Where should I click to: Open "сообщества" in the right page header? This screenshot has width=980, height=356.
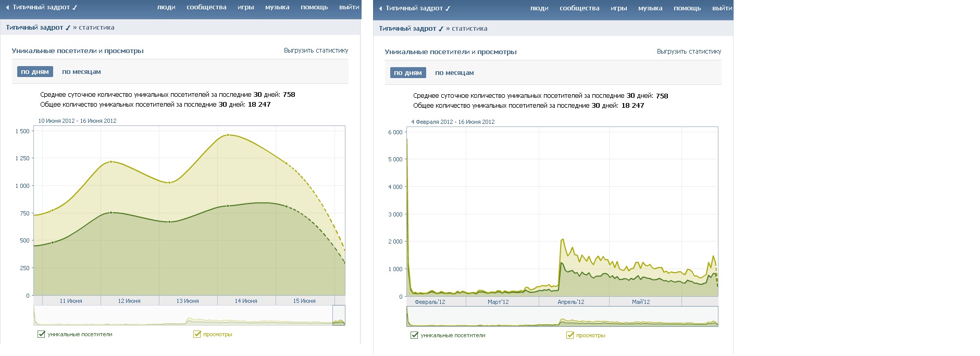(x=579, y=8)
